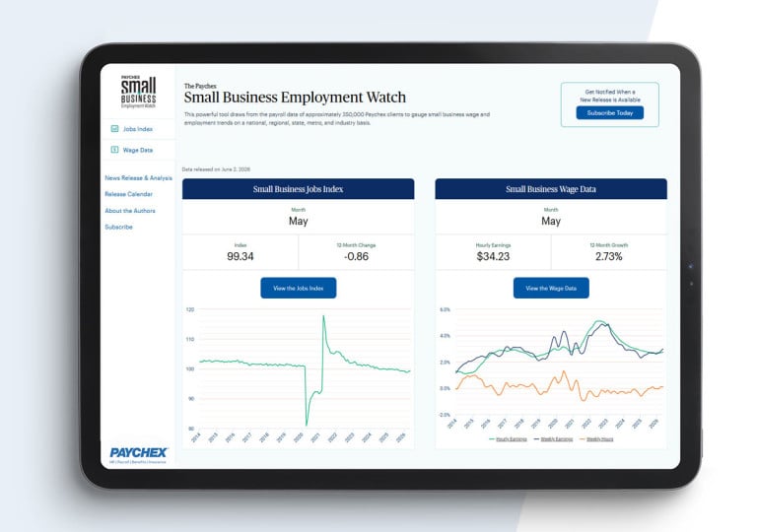The image size is (757, 532).
Task: Open the Release Calendar link
Action: (x=128, y=194)
